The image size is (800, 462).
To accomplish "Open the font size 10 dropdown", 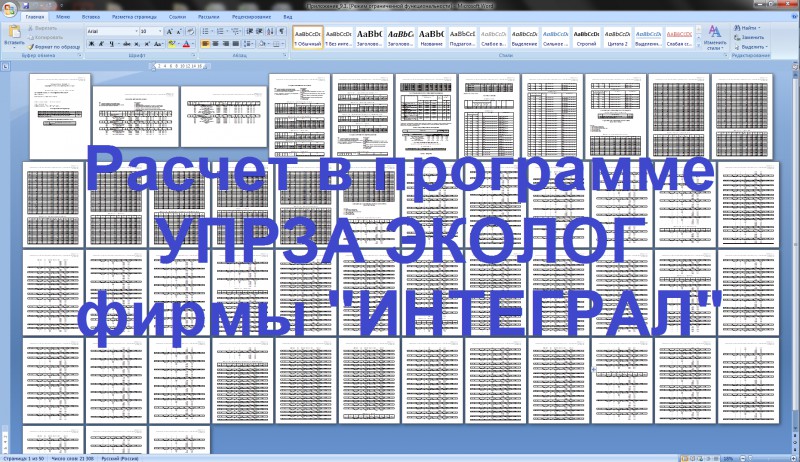I will [160, 32].
